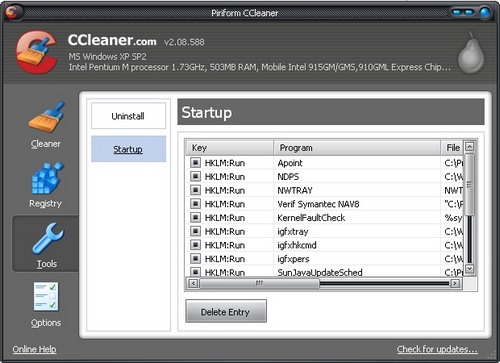This screenshot has height=363, width=500.
Task: Sort the list by the File column header
Action: coord(452,148)
